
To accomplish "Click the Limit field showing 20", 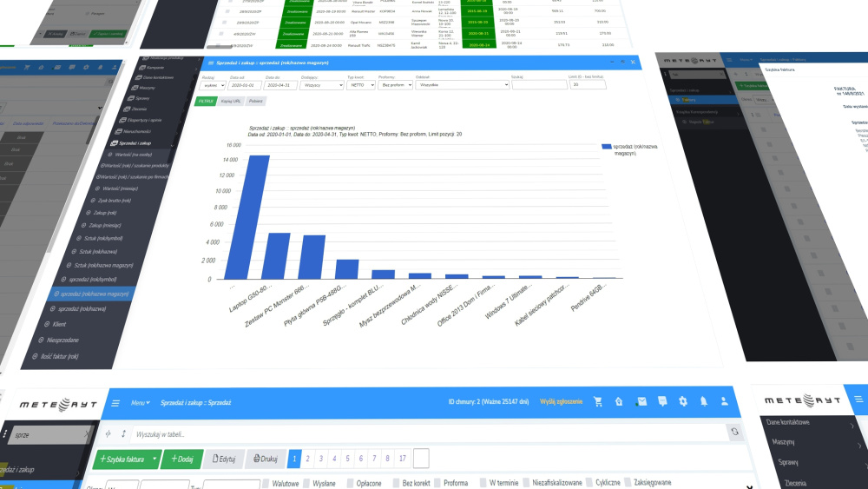I will (588, 85).
